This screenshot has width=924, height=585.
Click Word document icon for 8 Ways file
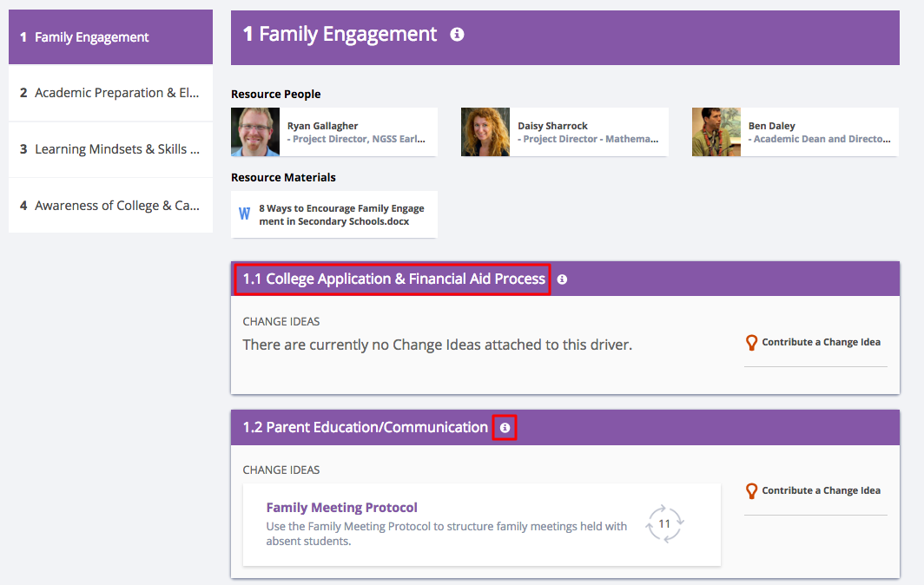tap(244, 214)
